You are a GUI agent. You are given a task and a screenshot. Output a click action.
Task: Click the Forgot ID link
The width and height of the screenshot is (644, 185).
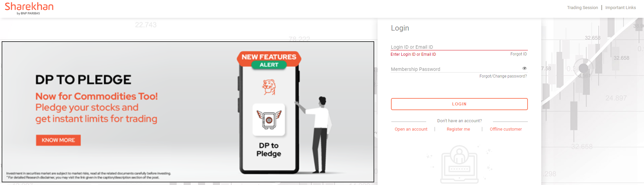(518, 54)
